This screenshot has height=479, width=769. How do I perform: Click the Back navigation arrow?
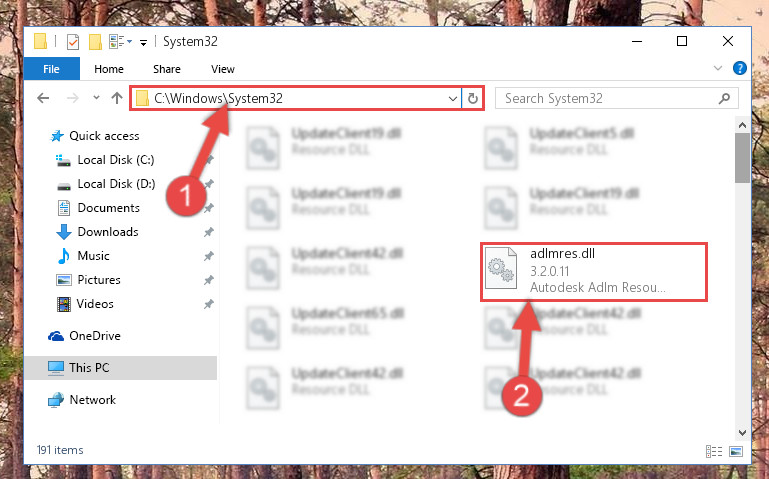43,99
